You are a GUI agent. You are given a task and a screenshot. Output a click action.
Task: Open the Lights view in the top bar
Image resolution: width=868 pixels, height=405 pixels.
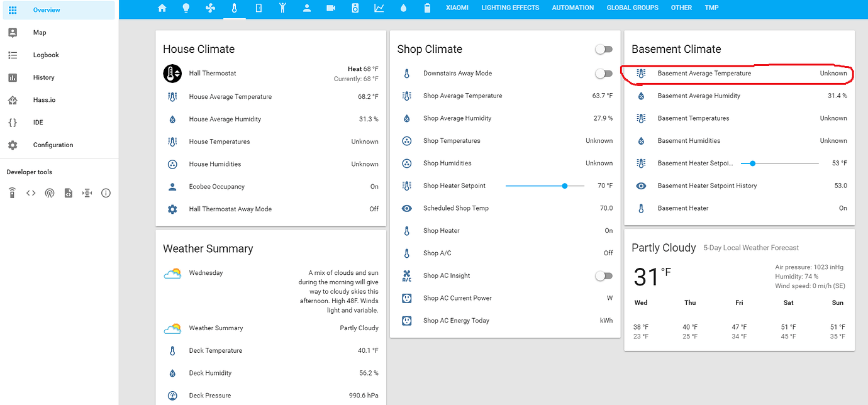186,8
